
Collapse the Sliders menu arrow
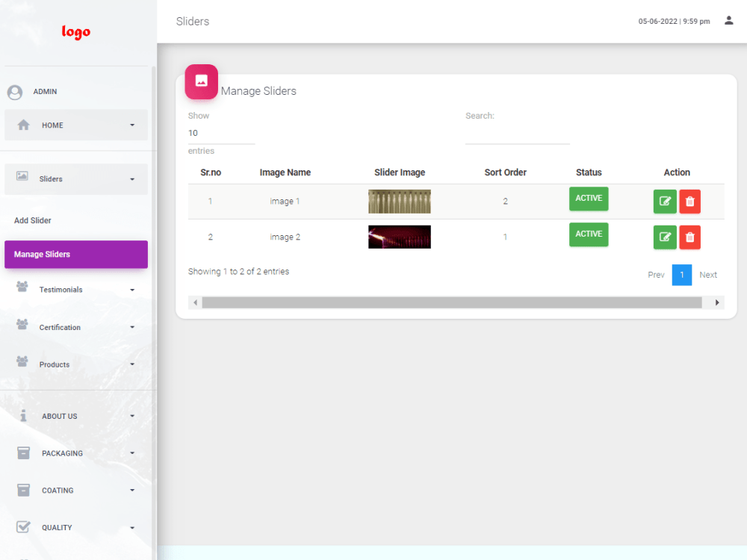pos(132,179)
